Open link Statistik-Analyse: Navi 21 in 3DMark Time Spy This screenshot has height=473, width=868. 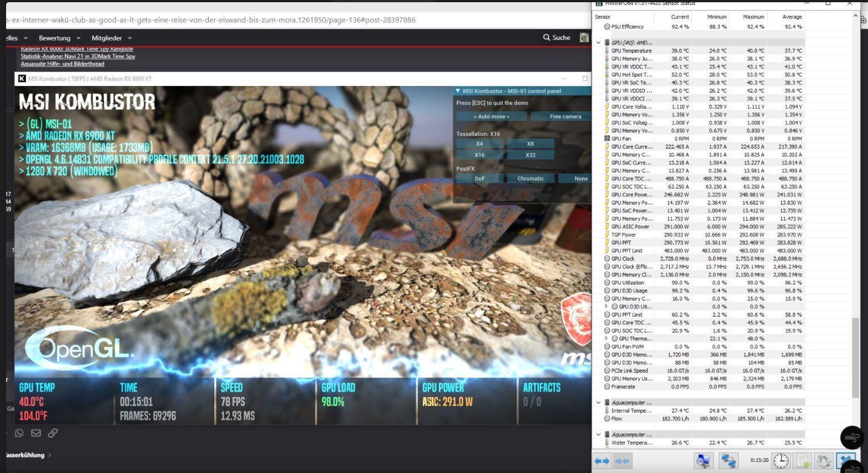[x=78, y=57]
